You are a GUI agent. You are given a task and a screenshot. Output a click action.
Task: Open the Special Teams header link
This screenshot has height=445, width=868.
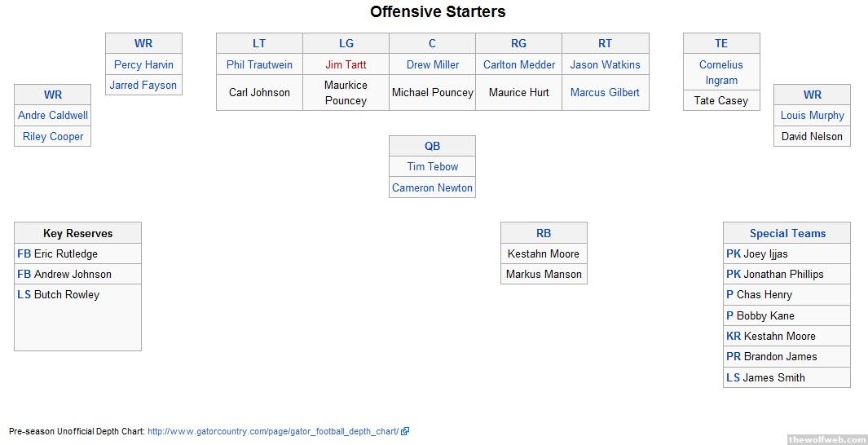pyautogui.click(x=787, y=233)
